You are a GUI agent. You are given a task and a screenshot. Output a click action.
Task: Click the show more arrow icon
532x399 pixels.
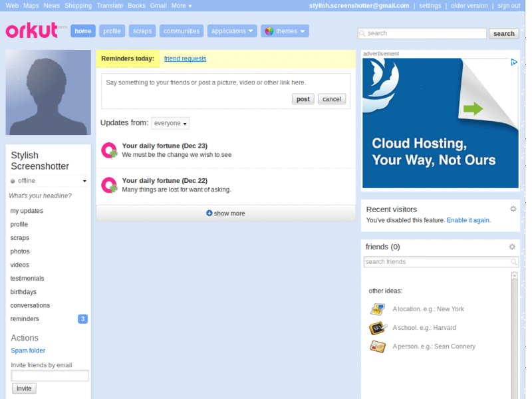click(x=209, y=213)
